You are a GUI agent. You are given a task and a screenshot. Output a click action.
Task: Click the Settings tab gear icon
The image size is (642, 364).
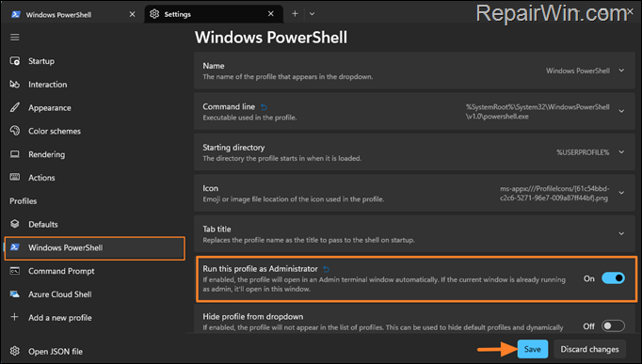pos(154,14)
